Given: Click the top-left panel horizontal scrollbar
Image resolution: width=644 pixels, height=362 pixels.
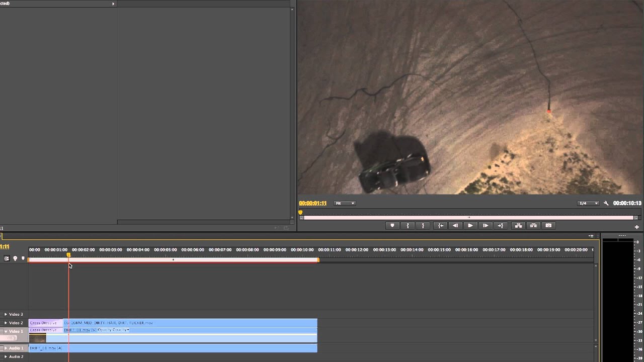Looking at the screenshot, I should click(204, 222).
